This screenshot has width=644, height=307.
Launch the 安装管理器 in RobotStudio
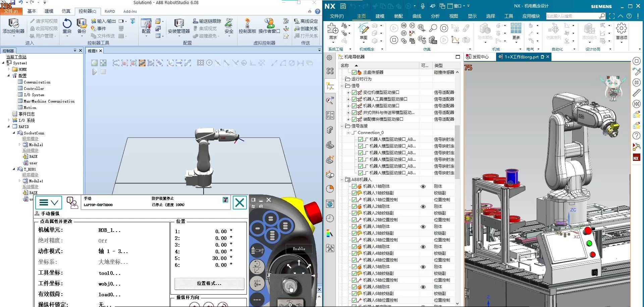[x=178, y=27]
